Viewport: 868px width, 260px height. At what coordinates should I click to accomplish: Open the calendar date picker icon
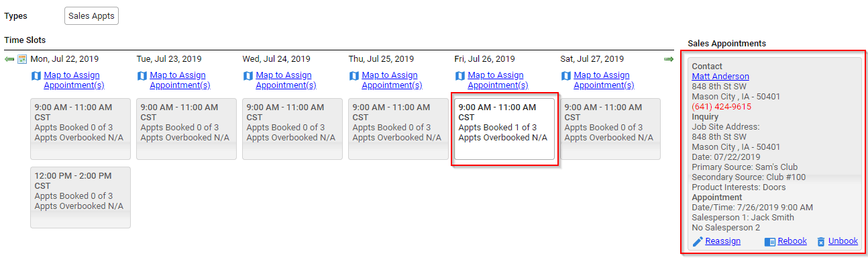22,59
